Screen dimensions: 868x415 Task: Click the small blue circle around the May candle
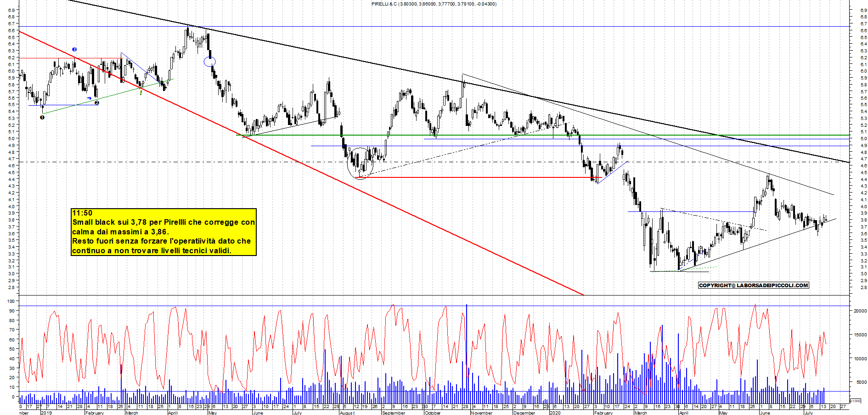click(209, 62)
